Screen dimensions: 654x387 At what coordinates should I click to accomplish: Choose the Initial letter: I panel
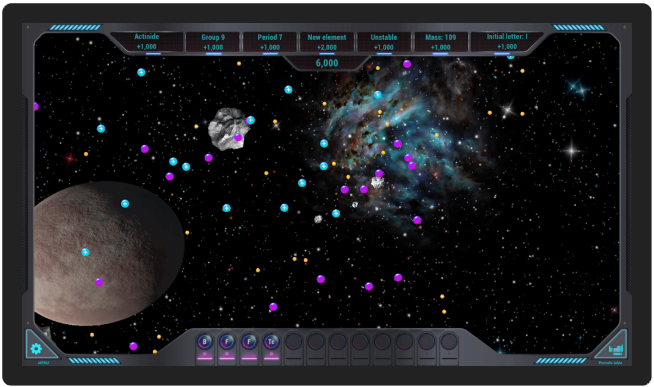pyautogui.click(x=507, y=42)
